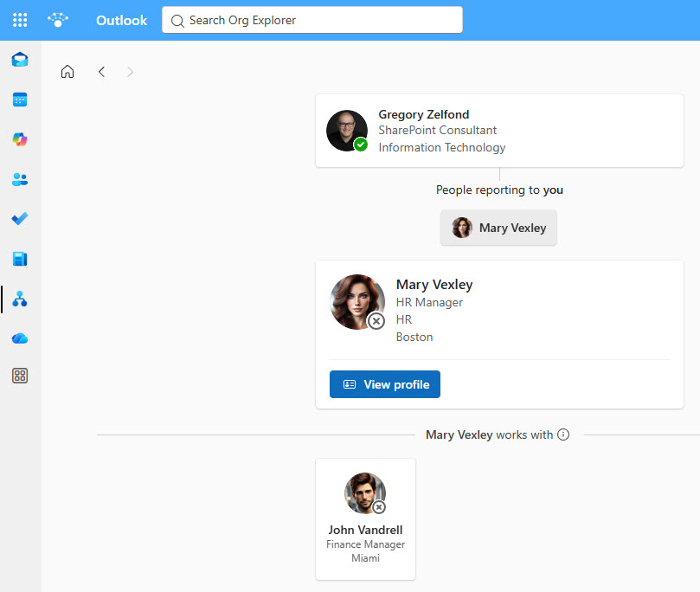The width and height of the screenshot is (700, 592).
Task: Open People contacts in the sidebar
Action: [x=20, y=179]
